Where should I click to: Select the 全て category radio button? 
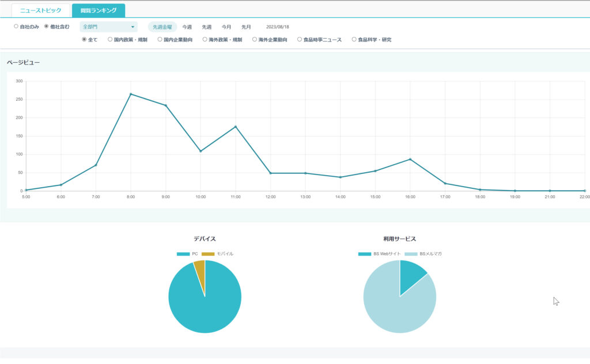click(85, 40)
